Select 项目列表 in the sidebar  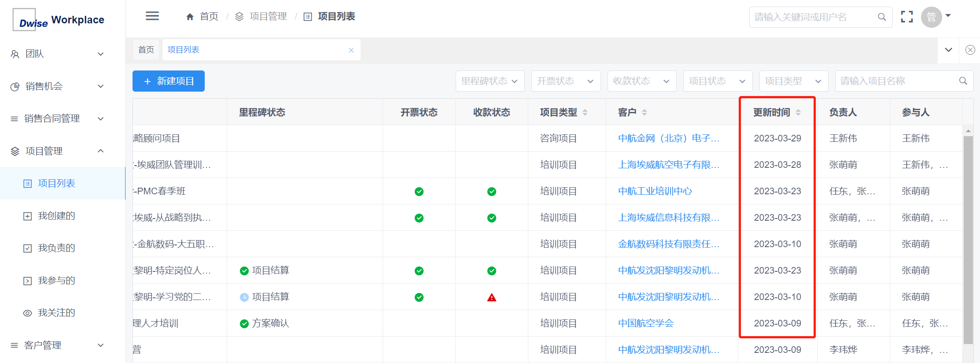(63, 183)
